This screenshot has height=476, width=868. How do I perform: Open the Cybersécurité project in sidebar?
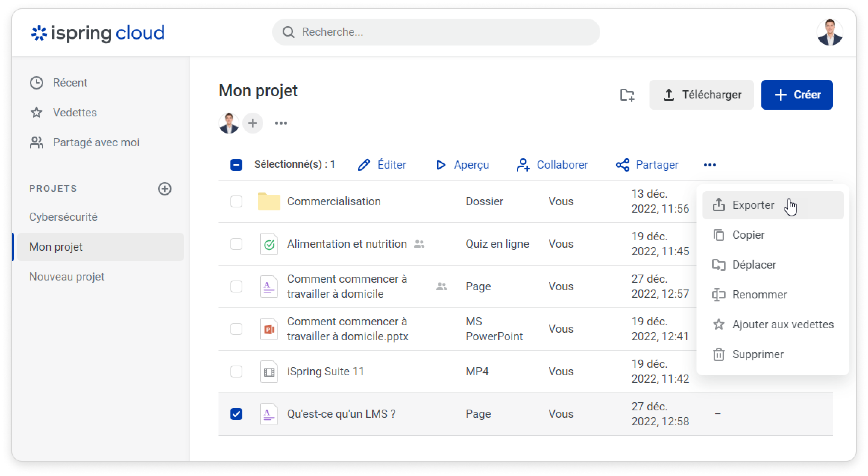pos(63,217)
